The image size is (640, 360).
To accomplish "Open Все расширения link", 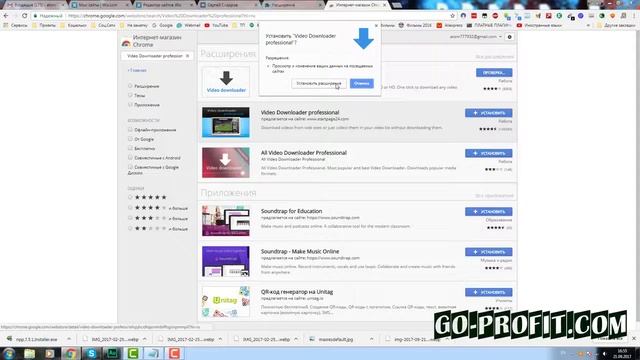I will click(494, 57).
